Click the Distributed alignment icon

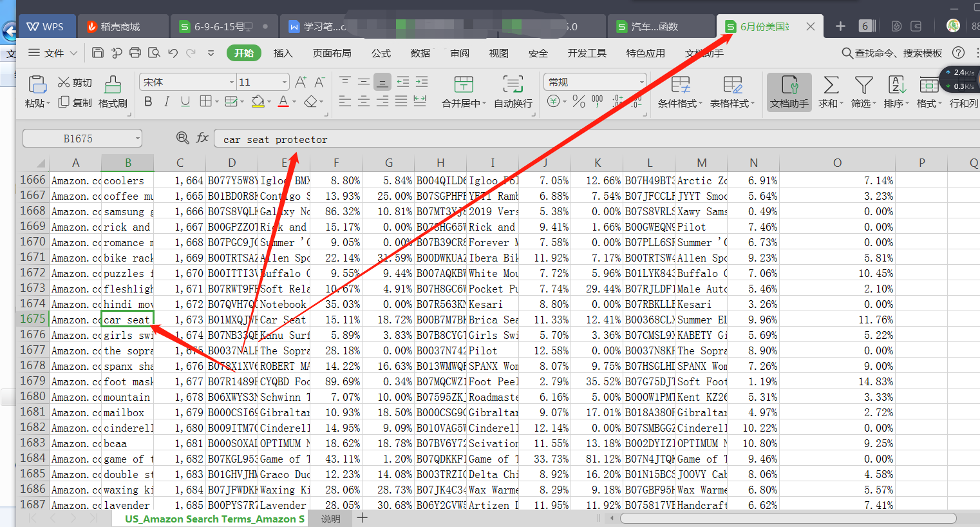(x=420, y=101)
